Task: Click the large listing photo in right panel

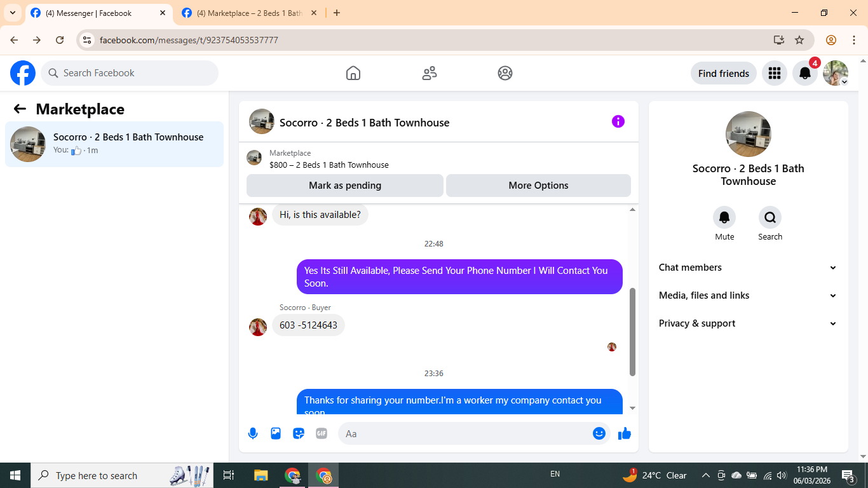Action: click(749, 134)
